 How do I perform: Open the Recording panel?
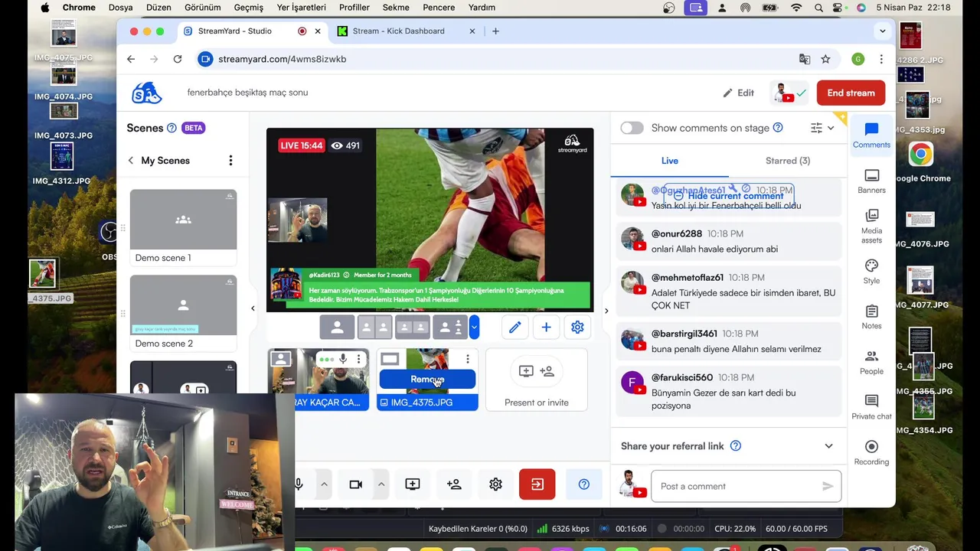871,452
